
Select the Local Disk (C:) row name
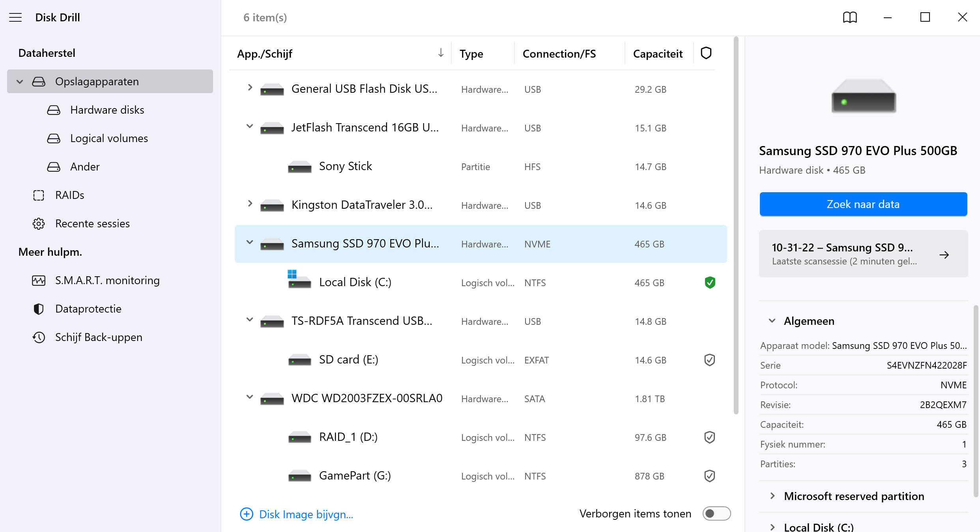pyautogui.click(x=355, y=282)
